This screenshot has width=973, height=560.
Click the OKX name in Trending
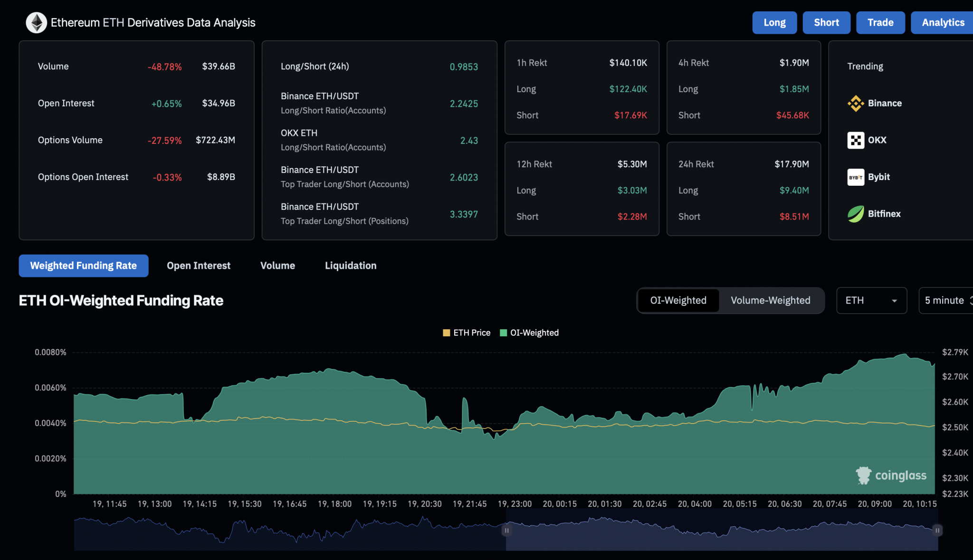click(x=877, y=140)
